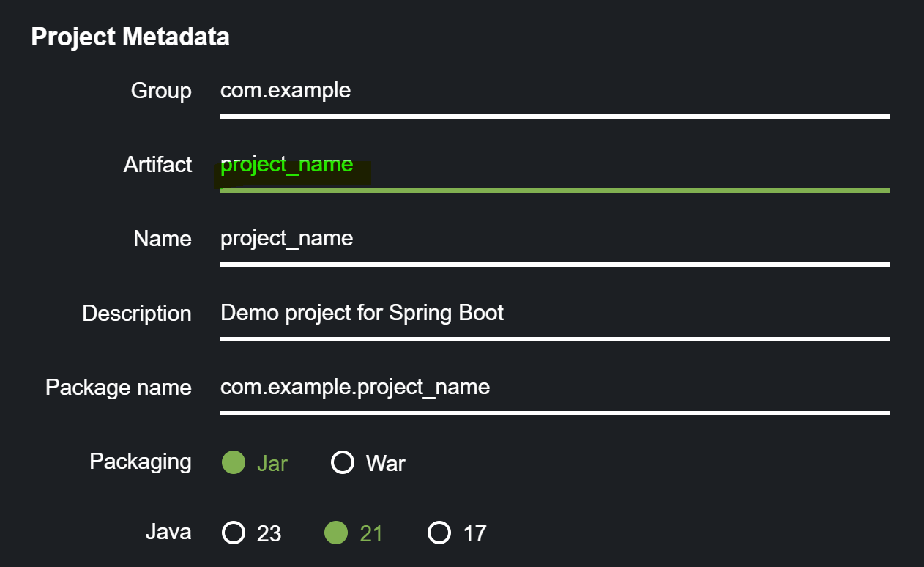The width and height of the screenshot is (924, 567).
Task: Click into the Name input field
Action: click(x=554, y=239)
